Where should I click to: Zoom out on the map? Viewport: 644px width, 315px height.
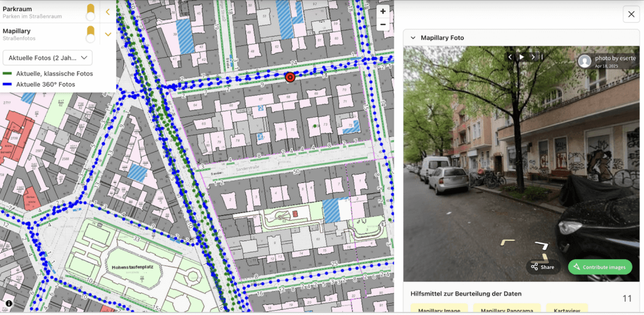(x=383, y=25)
